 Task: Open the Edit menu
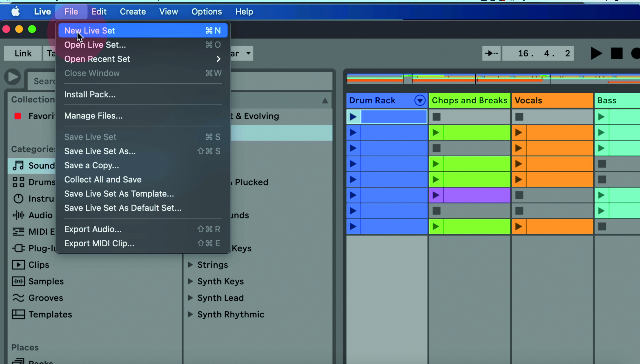[x=99, y=11]
